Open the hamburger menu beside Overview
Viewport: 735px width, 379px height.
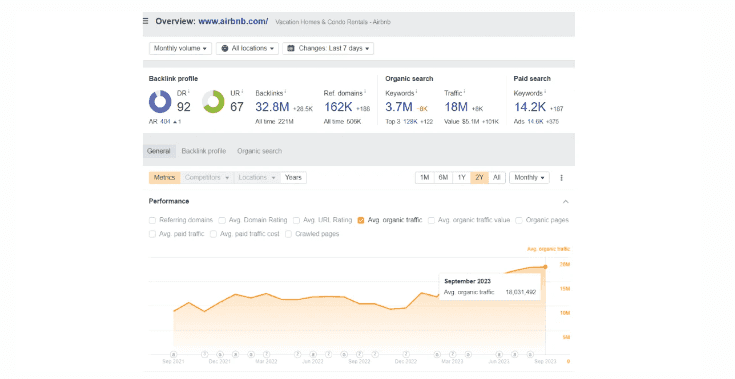(146, 21)
